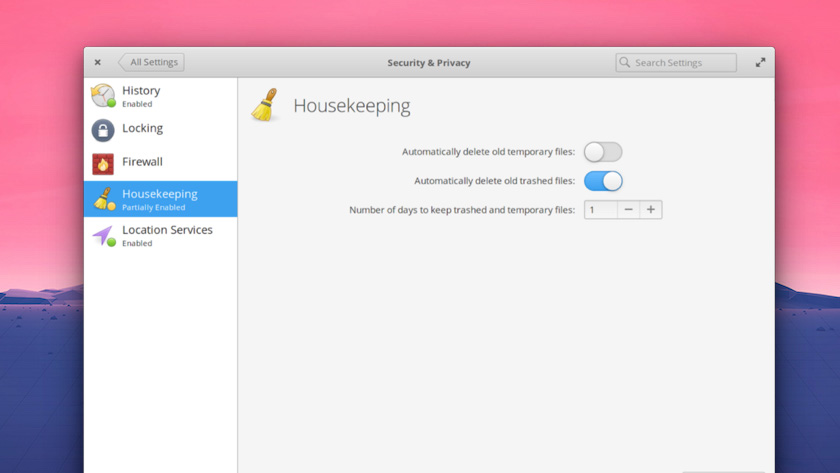Viewport: 840px width, 473px height.
Task: Click the large Housekeeping broom header icon
Action: [x=265, y=105]
